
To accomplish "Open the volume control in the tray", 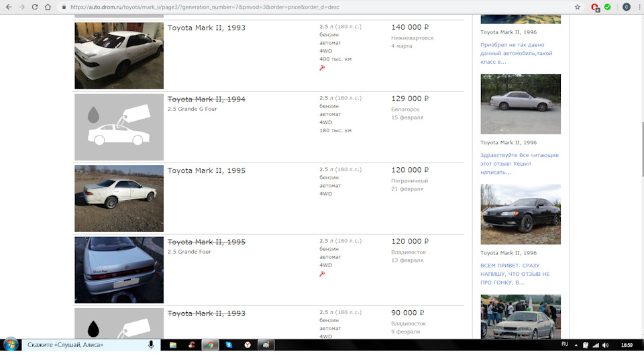I will [x=605, y=345].
